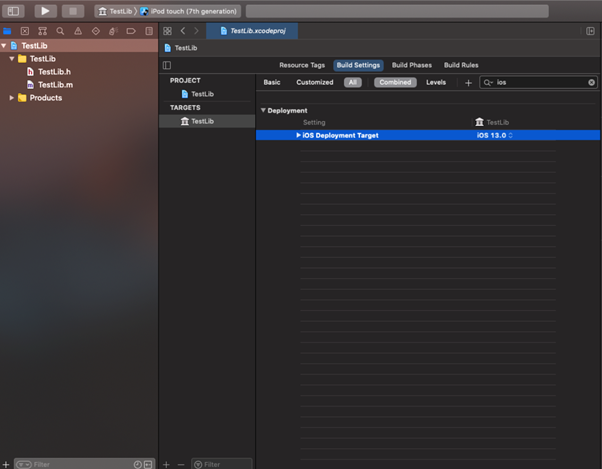Remove the selected target with minus
This screenshot has height=469, width=602.
click(x=181, y=465)
